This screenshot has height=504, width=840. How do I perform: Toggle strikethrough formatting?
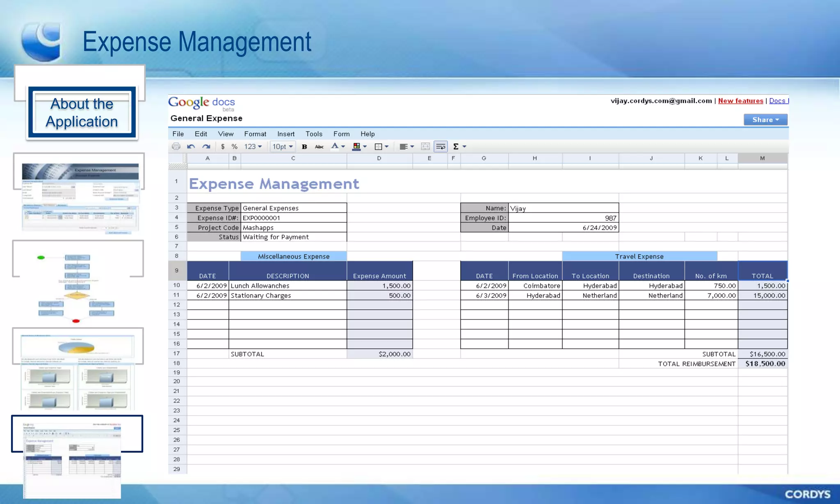(319, 146)
